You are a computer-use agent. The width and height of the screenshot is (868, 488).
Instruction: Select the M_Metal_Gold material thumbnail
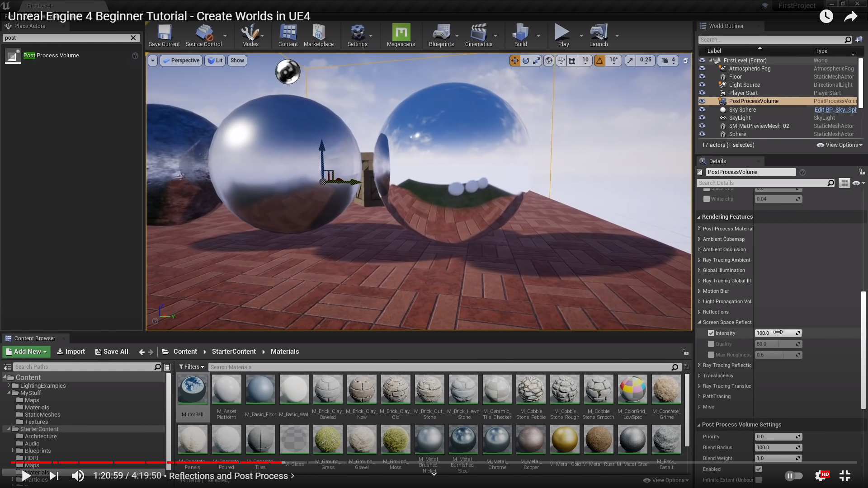pyautogui.click(x=565, y=439)
